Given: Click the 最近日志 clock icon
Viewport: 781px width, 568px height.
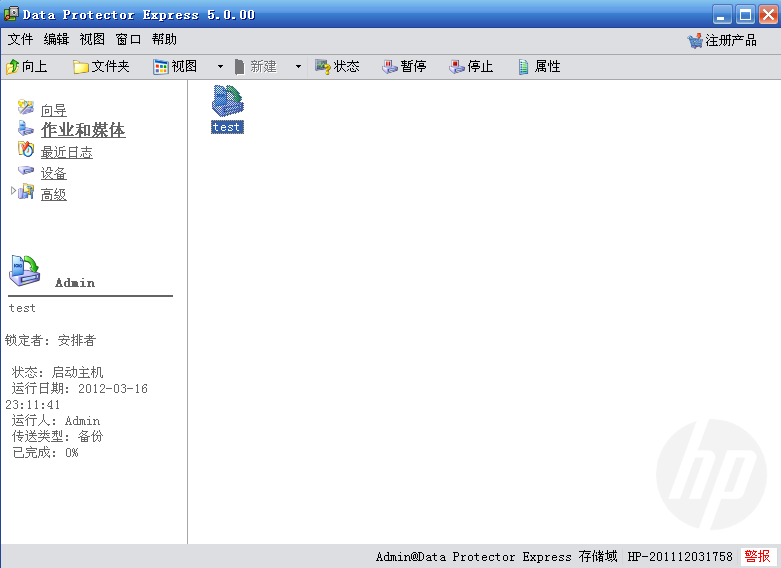Looking at the screenshot, I should pyautogui.click(x=26, y=149).
